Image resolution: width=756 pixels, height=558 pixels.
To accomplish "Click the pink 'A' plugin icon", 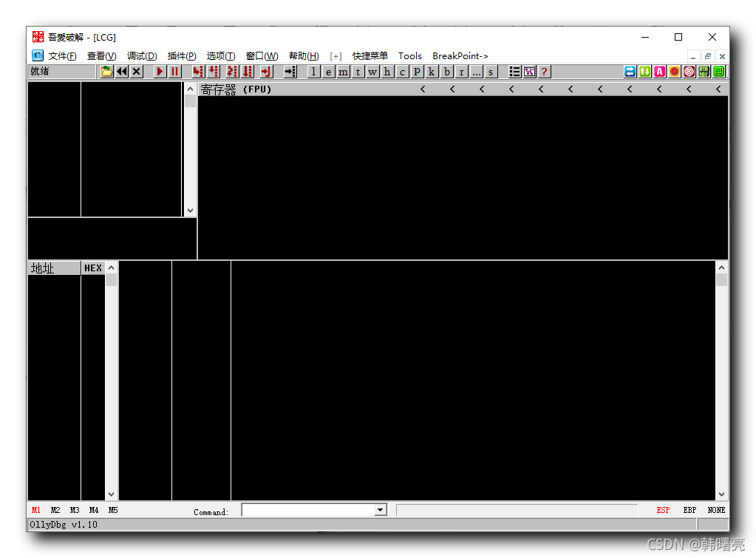I will click(x=658, y=71).
